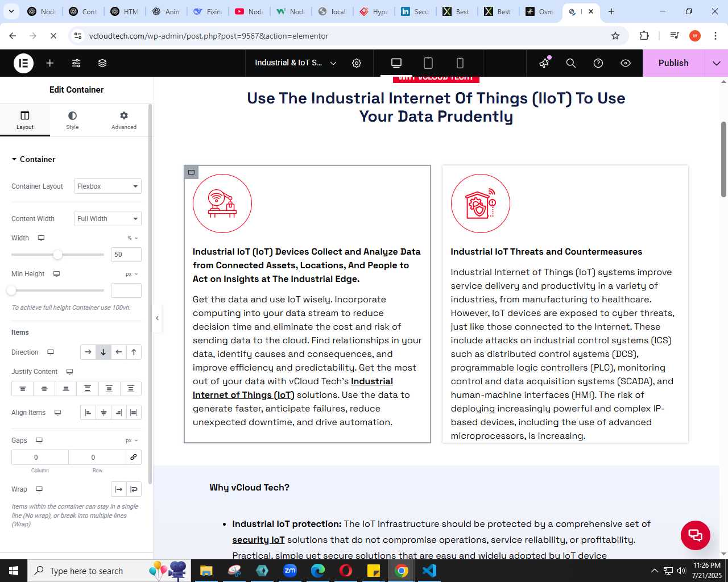Set Justify Content to space evenly
This screenshot has height=582, width=728.
coord(131,389)
